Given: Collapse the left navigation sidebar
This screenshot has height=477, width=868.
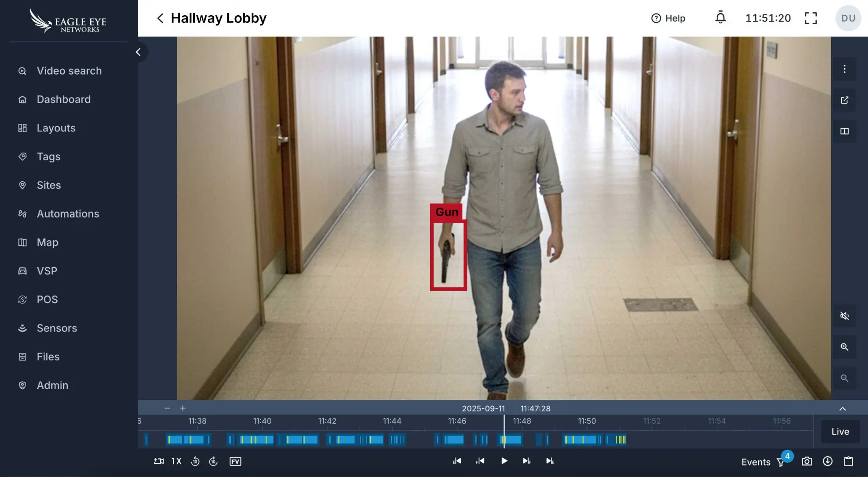Looking at the screenshot, I should [x=138, y=51].
